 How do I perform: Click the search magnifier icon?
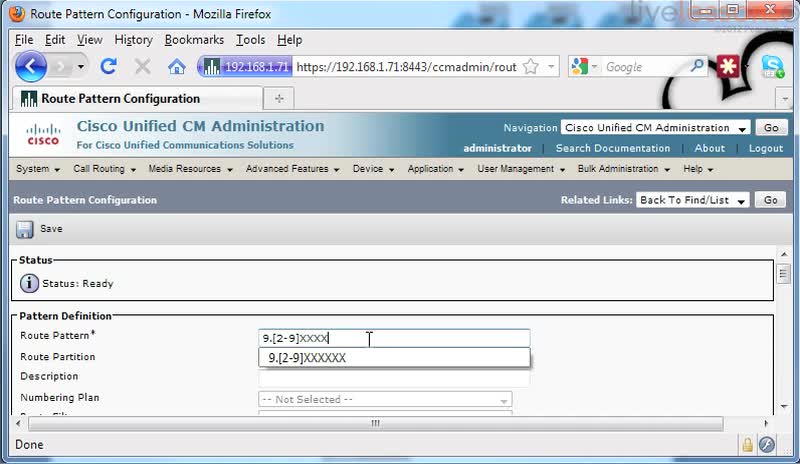696,66
